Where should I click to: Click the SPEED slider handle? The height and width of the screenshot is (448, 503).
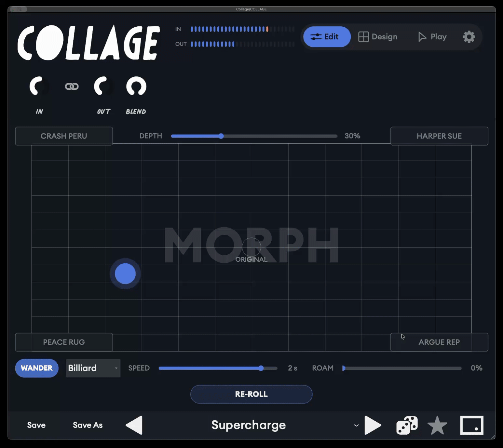pyautogui.click(x=261, y=368)
